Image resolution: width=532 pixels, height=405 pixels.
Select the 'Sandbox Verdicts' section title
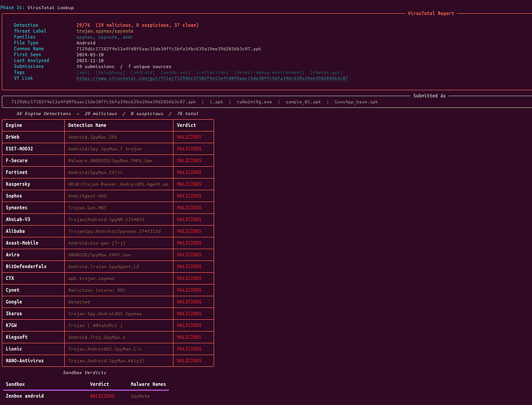click(84, 372)
